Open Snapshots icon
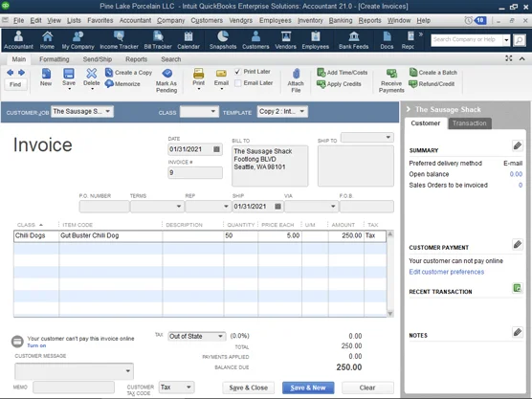 coord(223,39)
